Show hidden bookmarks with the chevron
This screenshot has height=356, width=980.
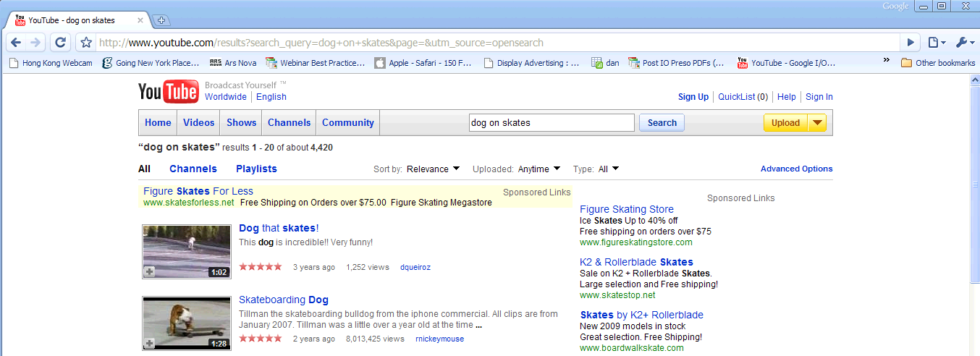tap(887, 61)
